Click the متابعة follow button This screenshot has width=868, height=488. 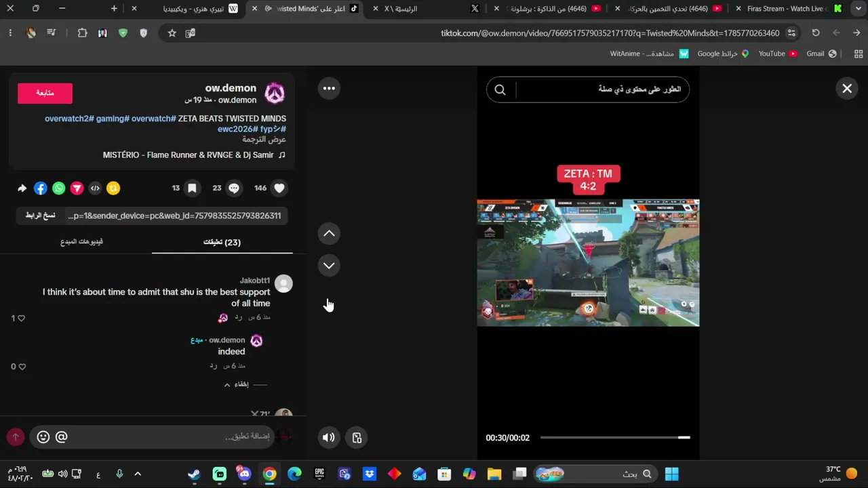(x=45, y=93)
